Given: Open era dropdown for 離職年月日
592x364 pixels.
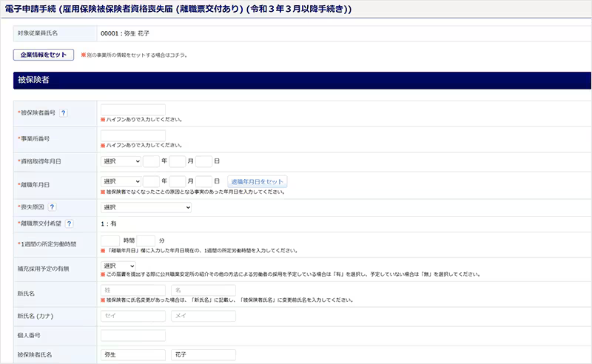Looking at the screenshot, I should tap(121, 181).
